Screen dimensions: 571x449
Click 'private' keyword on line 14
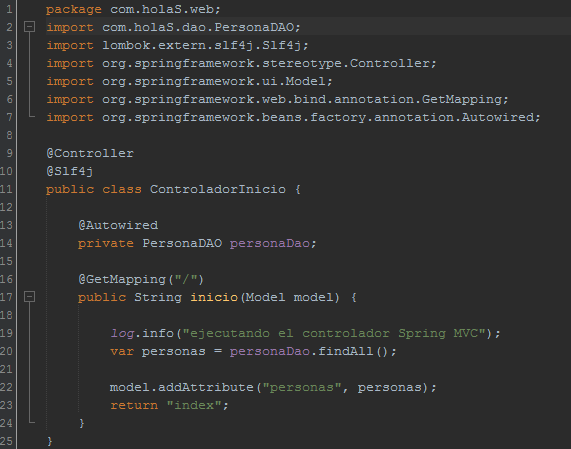click(106, 243)
